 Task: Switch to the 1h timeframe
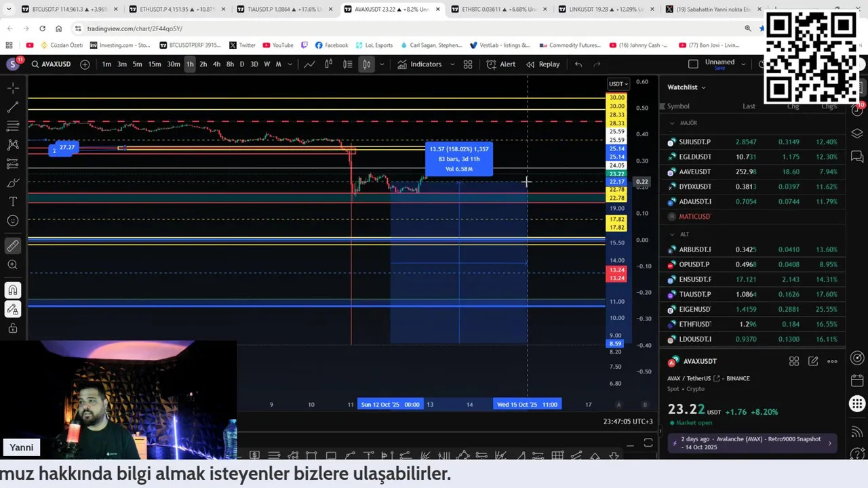[190, 64]
